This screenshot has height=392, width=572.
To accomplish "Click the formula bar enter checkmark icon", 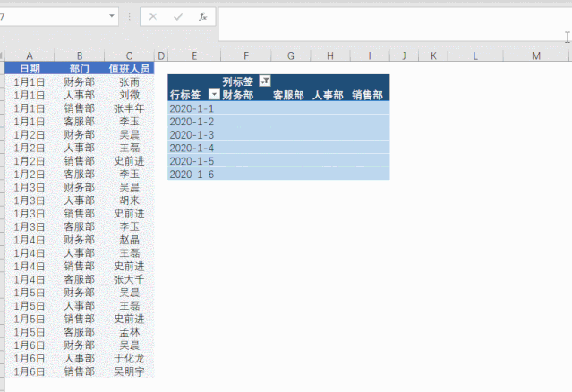I will click(178, 16).
